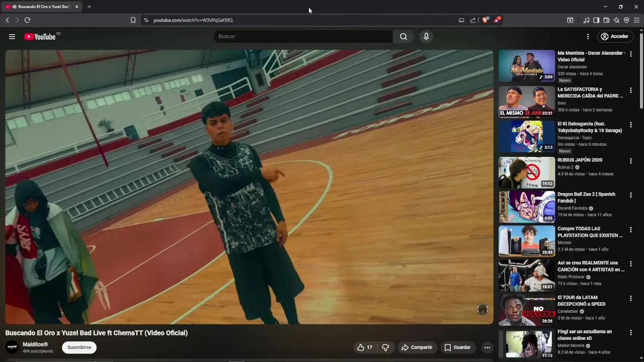
Task: Toggle the browser sidebar panel
Action: (596, 20)
